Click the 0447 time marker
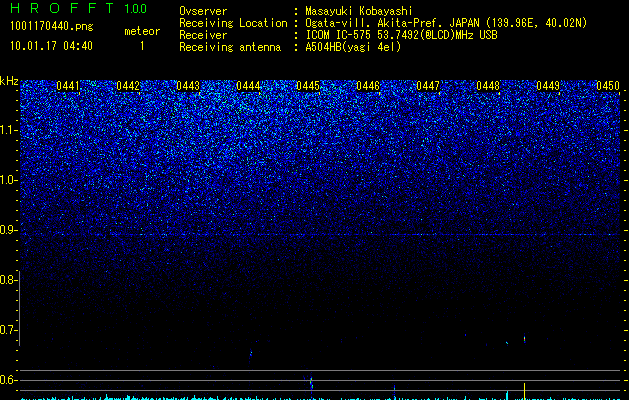This screenshot has height=400, width=629. 428,86
